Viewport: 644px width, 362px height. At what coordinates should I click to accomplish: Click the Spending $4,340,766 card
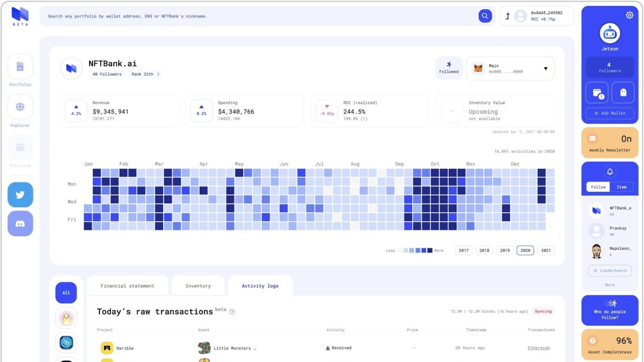coord(245,111)
